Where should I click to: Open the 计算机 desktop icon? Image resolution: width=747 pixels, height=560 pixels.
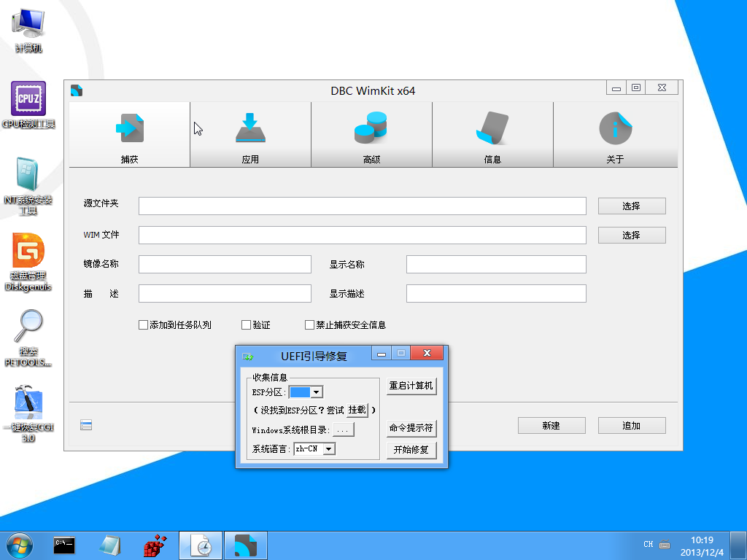[x=28, y=29]
